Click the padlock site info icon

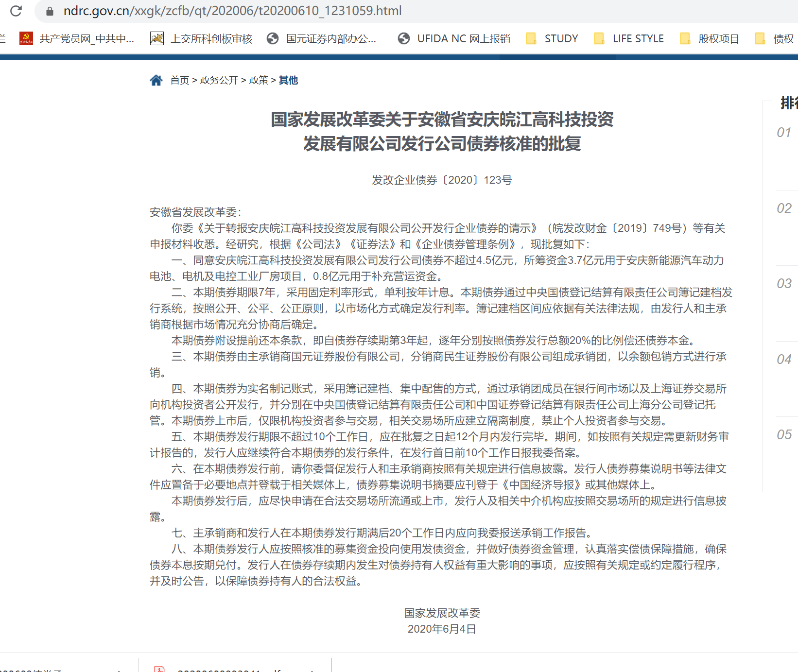tap(50, 11)
